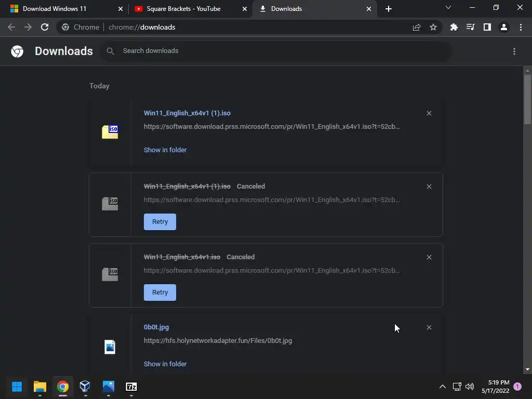Image resolution: width=532 pixels, height=399 pixels.
Task: Click the yellow ISO file icon
Action: [110, 131]
